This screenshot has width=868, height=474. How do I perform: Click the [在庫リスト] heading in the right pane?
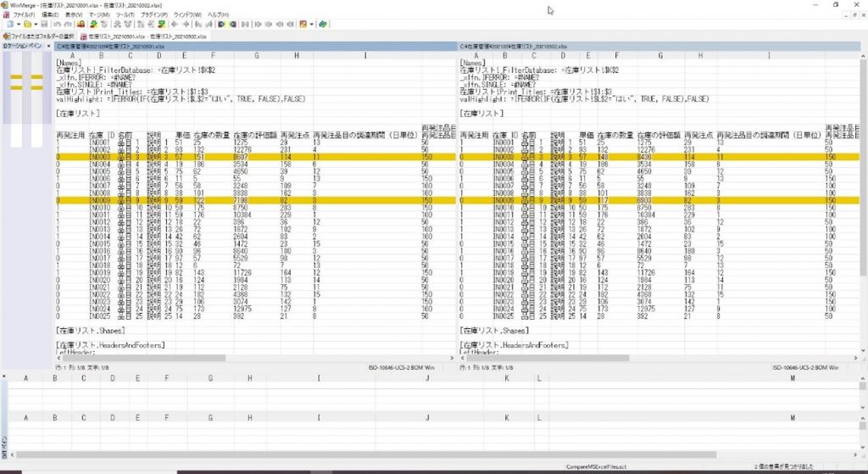click(481, 114)
